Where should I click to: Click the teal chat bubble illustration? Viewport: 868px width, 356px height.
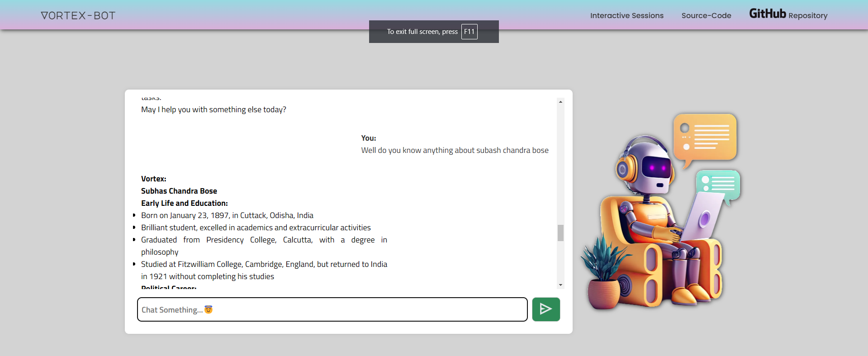(x=718, y=184)
